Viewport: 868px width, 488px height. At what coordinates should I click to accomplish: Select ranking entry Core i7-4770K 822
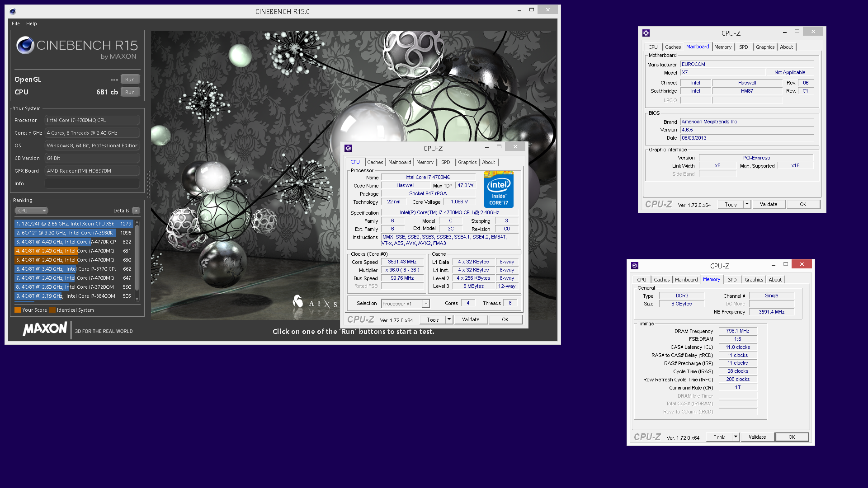pos(74,242)
